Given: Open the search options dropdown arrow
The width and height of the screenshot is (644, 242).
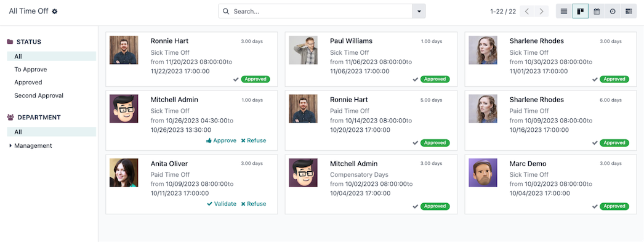Looking at the screenshot, I should point(419,12).
